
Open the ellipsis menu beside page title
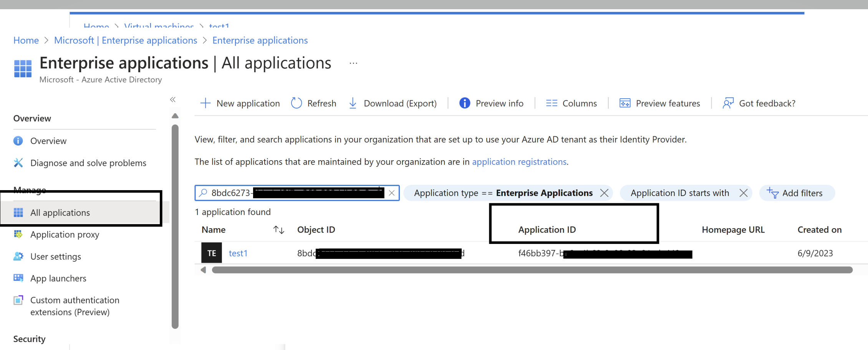[x=353, y=63]
